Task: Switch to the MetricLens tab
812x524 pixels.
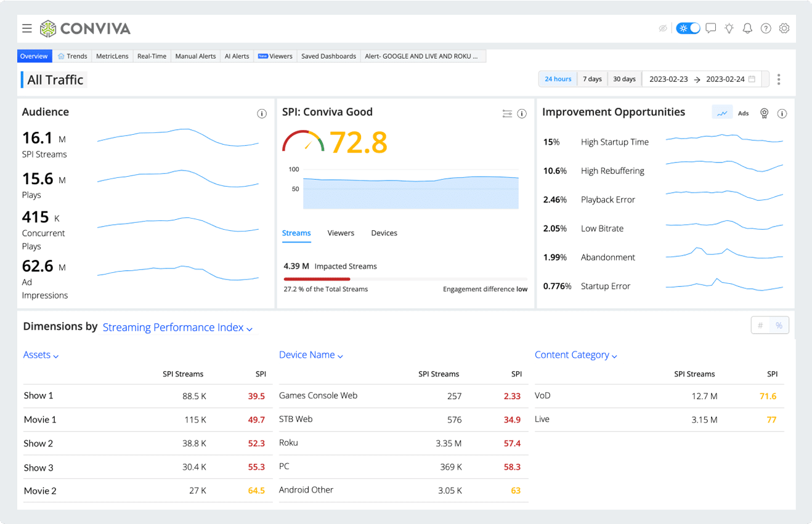Action: 112,56
